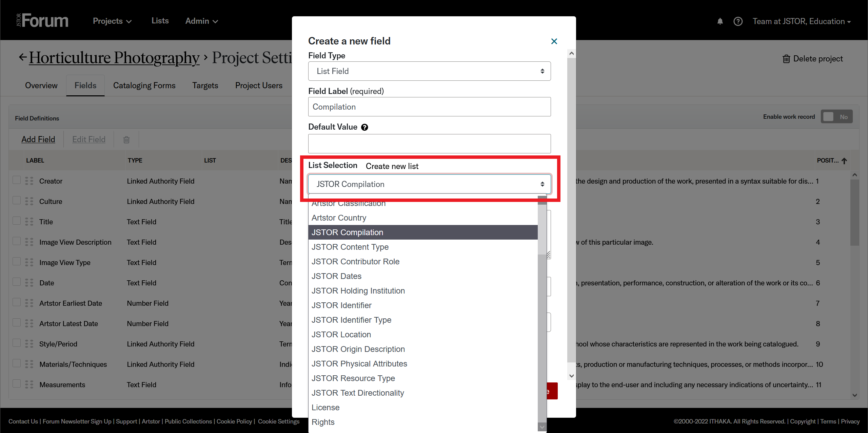Click the LABEL column header

(35, 161)
